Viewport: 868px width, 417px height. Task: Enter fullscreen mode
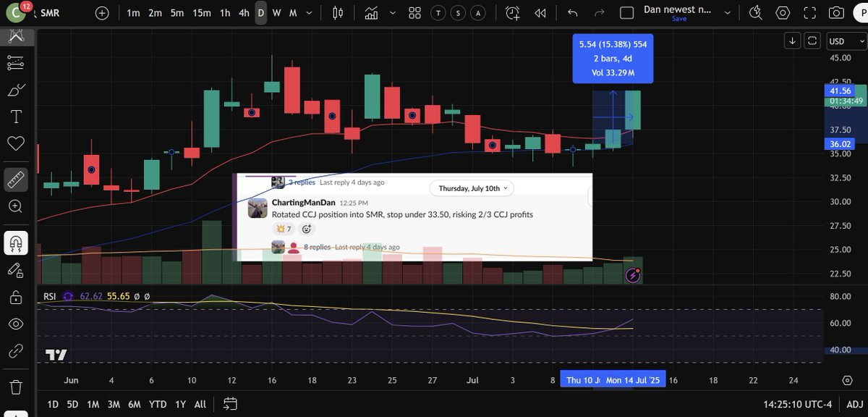pyautogui.click(x=809, y=13)
